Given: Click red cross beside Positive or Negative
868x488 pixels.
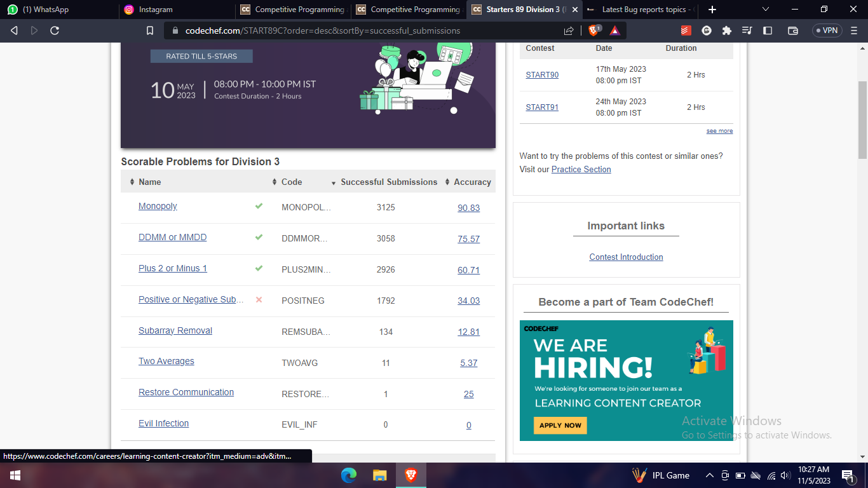Looking at the screenshot, I should (259, 299).
